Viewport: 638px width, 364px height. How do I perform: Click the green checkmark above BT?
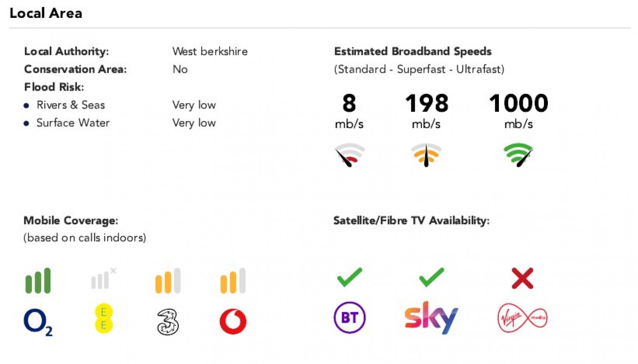click(350, 277)
